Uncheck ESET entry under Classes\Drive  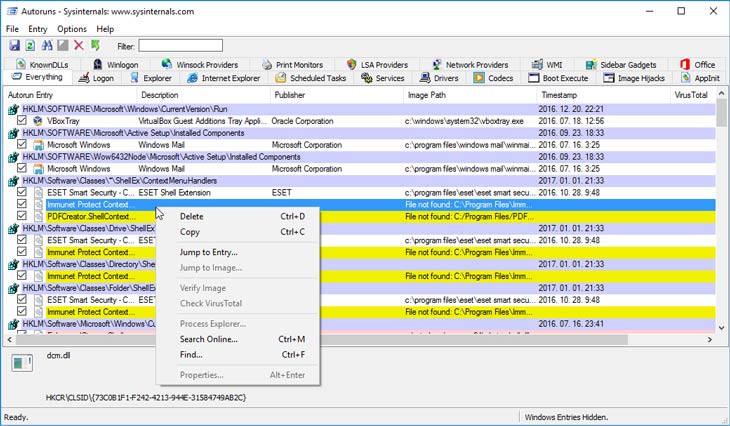(21, 239)
